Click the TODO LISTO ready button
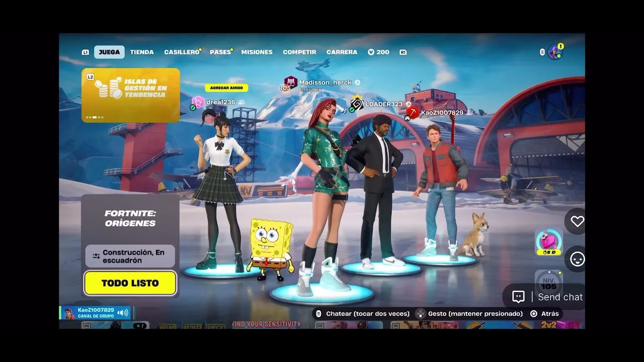The width and height of the screenshot is (644, 362). (x=130, y=283)
